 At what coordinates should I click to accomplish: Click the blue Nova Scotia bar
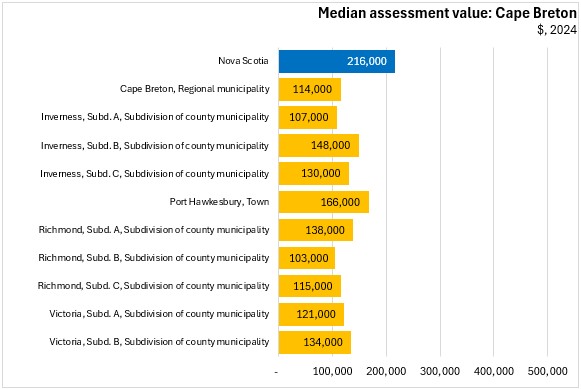tap(337, 61)
